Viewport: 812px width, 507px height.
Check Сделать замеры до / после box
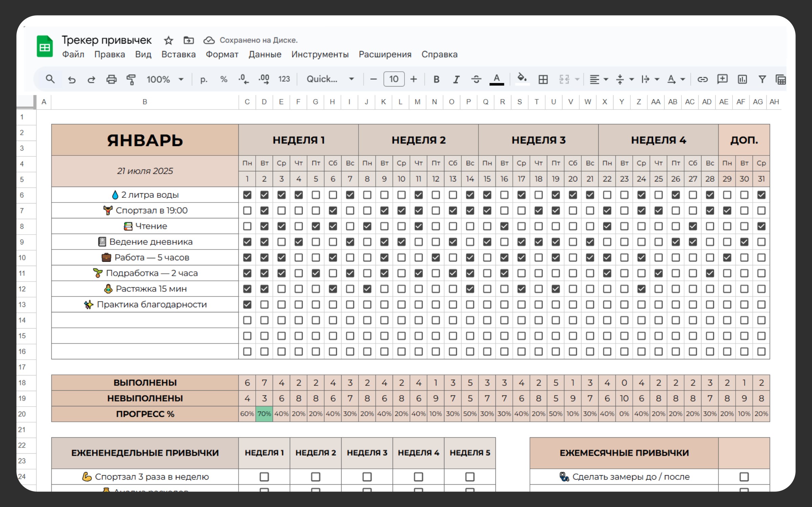pyautogui.click(x=744, y=477)
